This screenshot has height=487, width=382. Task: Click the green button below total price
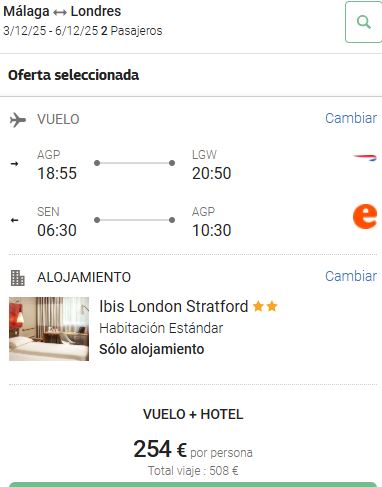coord(193,484)
